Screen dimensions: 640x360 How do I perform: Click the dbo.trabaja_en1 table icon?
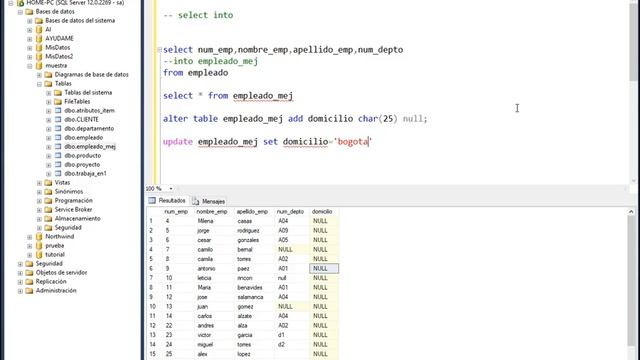58,173
